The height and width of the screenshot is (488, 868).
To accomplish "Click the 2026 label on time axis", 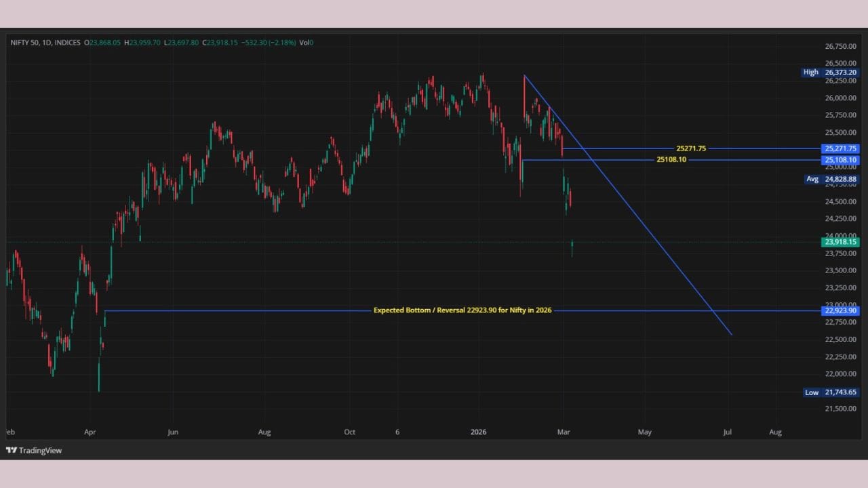I will pos(479,432).
